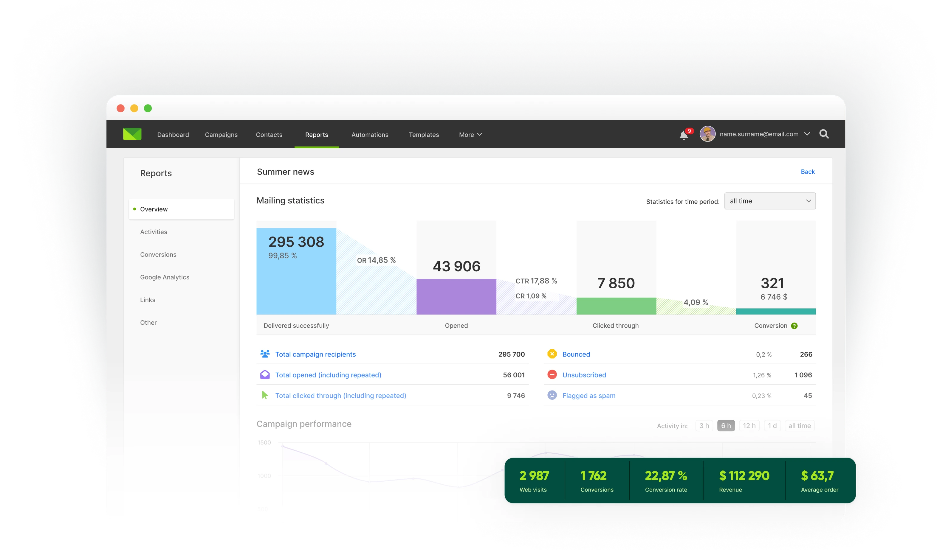Select the 1 d activity range
This screenshot has height=560, width=951.
click(772, 426)
